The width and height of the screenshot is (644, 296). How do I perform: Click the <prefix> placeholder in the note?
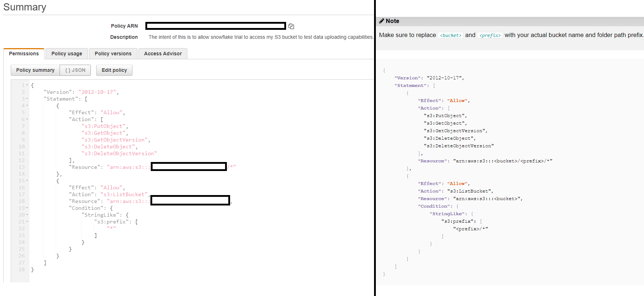click(490, 35)
